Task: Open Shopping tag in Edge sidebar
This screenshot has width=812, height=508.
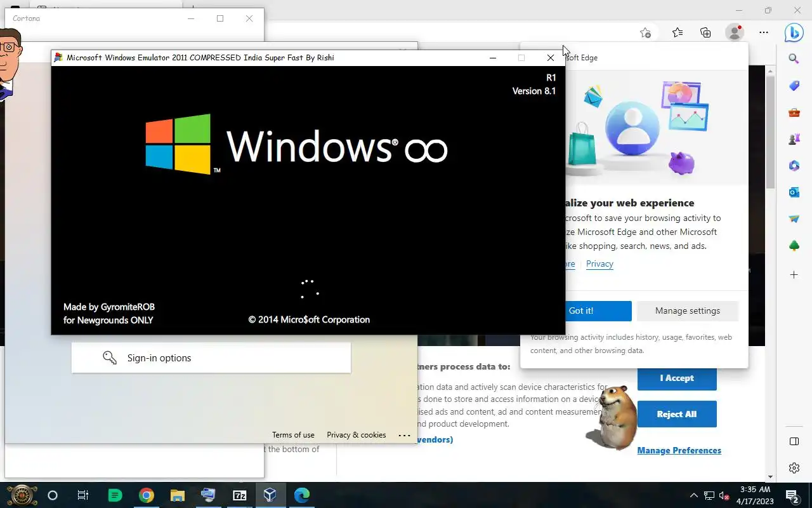Action: click(794, 86)
